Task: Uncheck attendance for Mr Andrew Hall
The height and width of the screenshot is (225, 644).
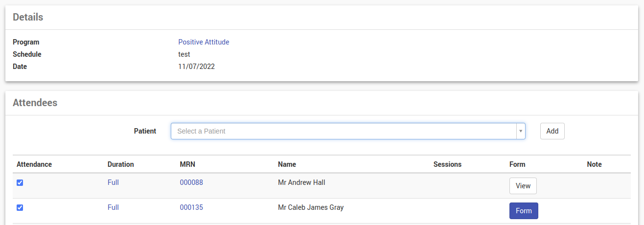Action: click(20, 183)
